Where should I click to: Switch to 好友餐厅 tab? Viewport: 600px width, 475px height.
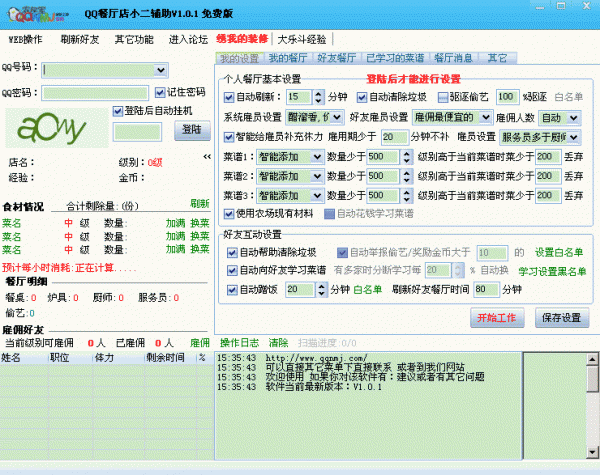click(336, 58)
